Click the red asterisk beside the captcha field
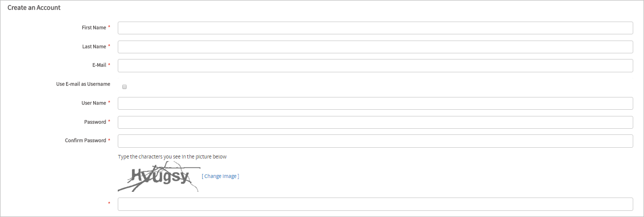The image size is (644, 217). point(109,204)
